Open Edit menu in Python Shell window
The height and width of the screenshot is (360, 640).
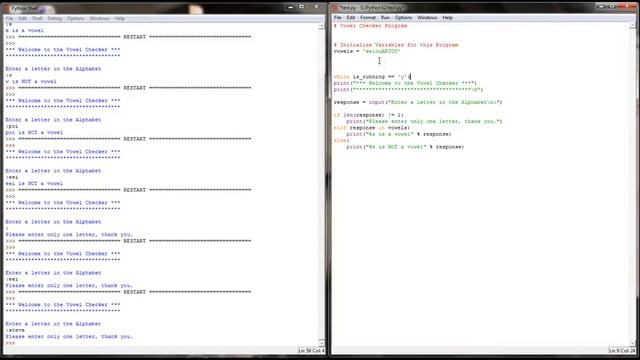click(x=22, y=18)
